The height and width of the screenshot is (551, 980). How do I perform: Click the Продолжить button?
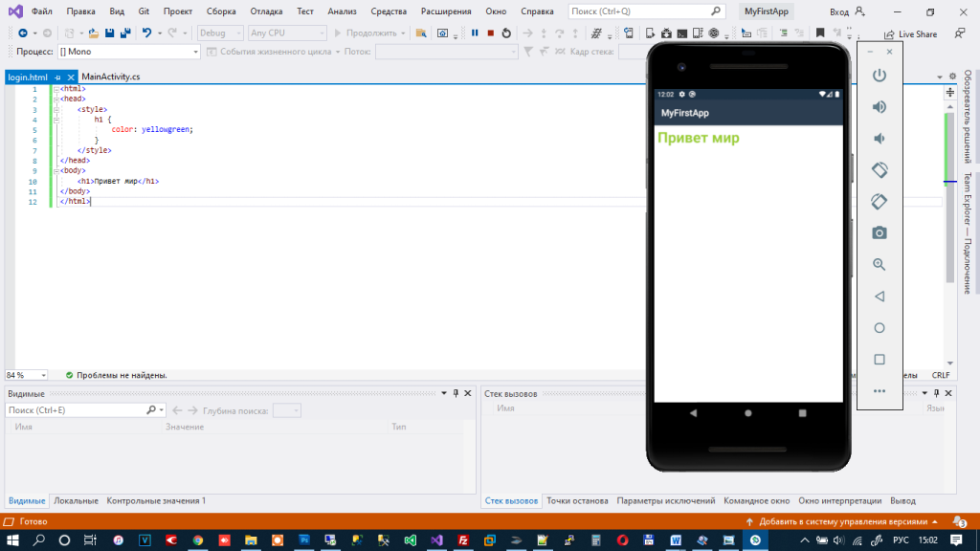coord(370,33)
